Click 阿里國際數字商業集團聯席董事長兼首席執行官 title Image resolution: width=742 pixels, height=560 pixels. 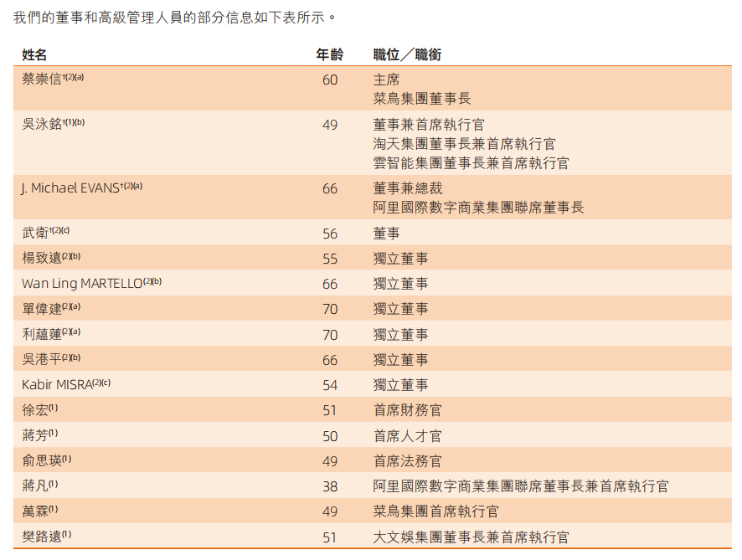pos(521,486)
